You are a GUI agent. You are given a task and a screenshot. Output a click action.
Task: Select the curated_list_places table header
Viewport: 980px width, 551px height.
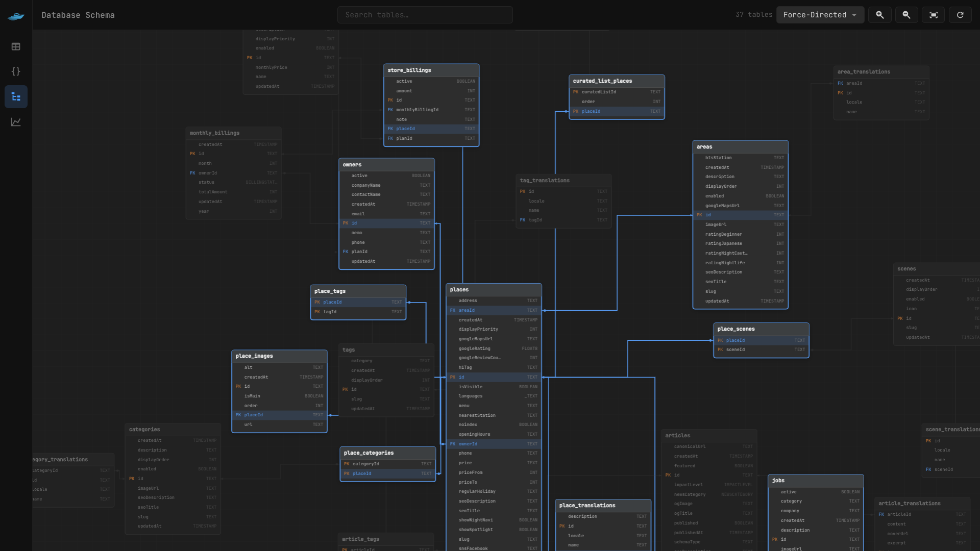(x=617, y=81)
